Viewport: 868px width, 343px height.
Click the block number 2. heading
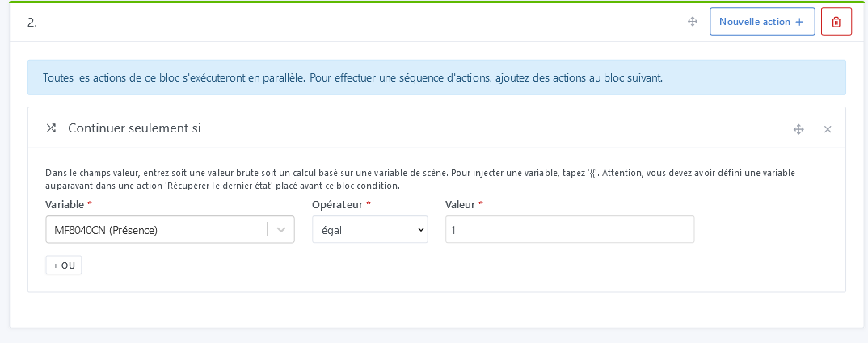pyautogui.click(x=32, y=23)
